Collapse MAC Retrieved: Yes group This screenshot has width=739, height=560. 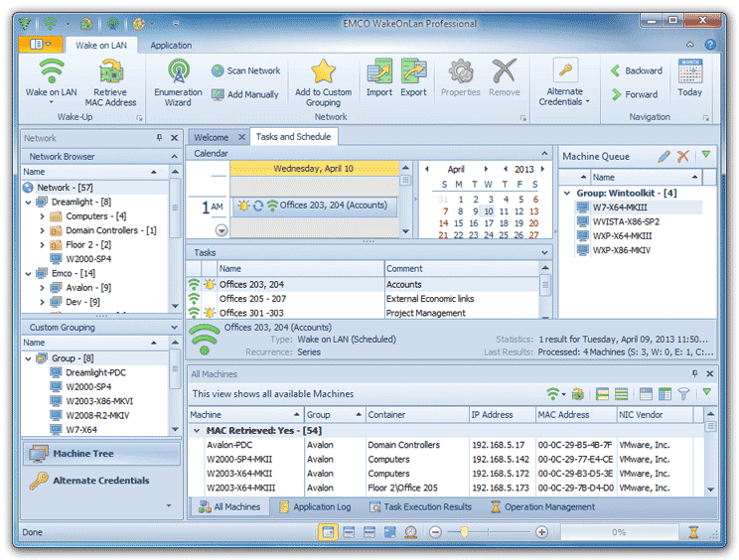pyautogui.click(x=197, y=431)
